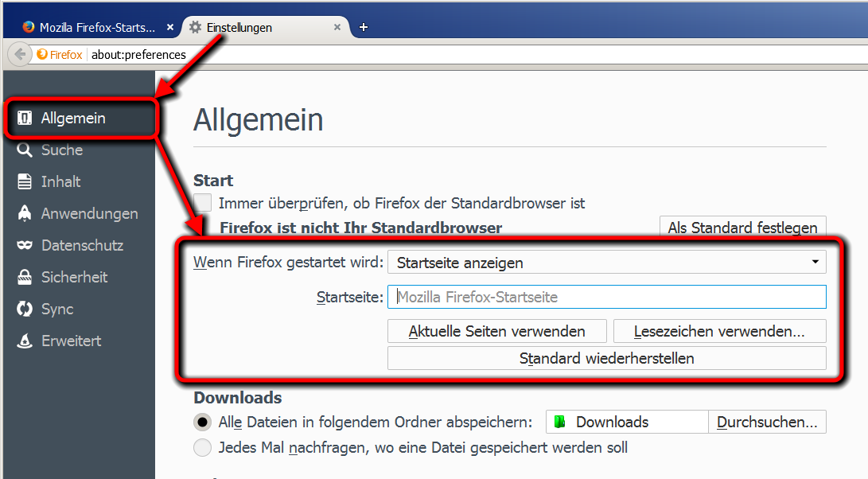
Task: Select save all files in folder radio
Action: pos(203,423)
